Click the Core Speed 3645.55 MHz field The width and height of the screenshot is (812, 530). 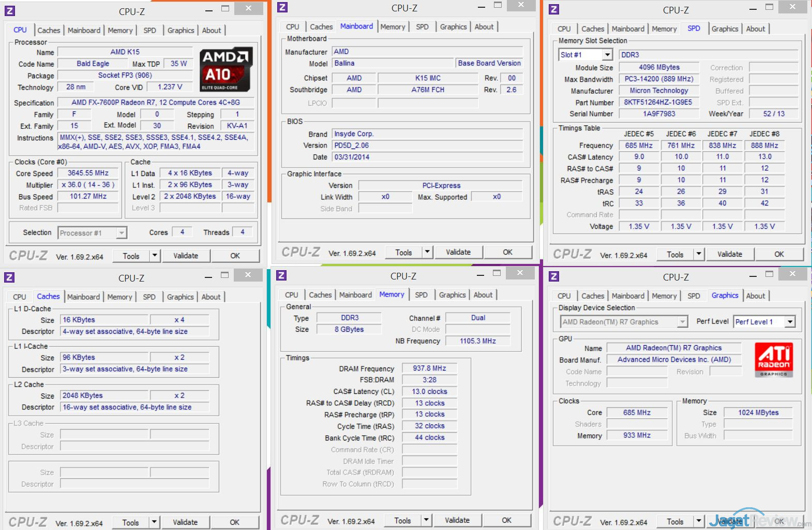click(88, 173)
